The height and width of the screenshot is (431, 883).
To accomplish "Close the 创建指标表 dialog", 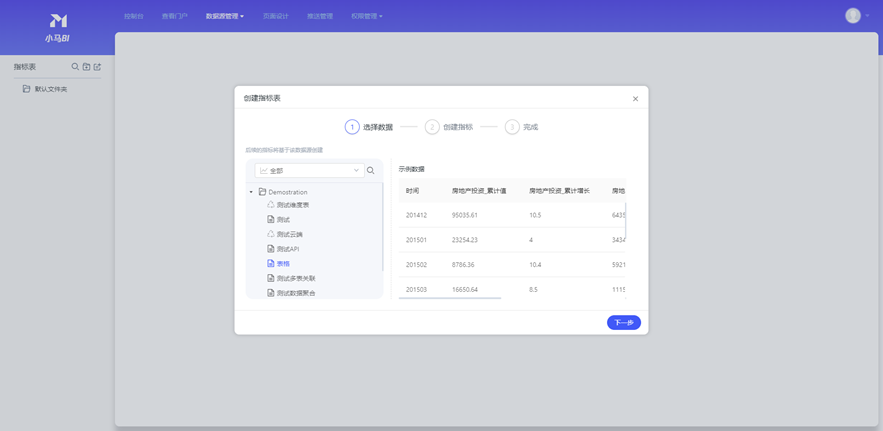I will (635, 99).
